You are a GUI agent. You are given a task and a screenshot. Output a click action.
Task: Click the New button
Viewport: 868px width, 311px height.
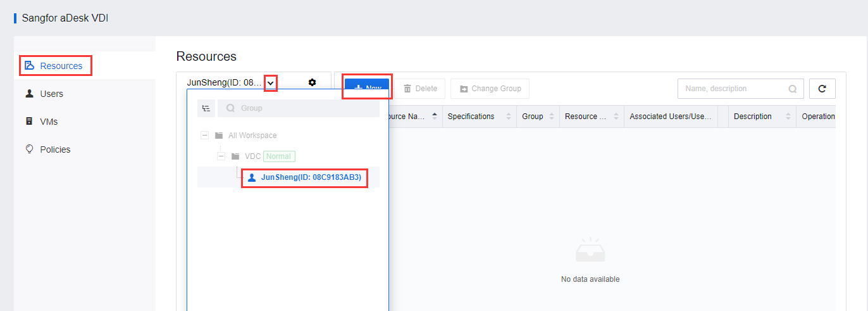click(x=367, y=89)
